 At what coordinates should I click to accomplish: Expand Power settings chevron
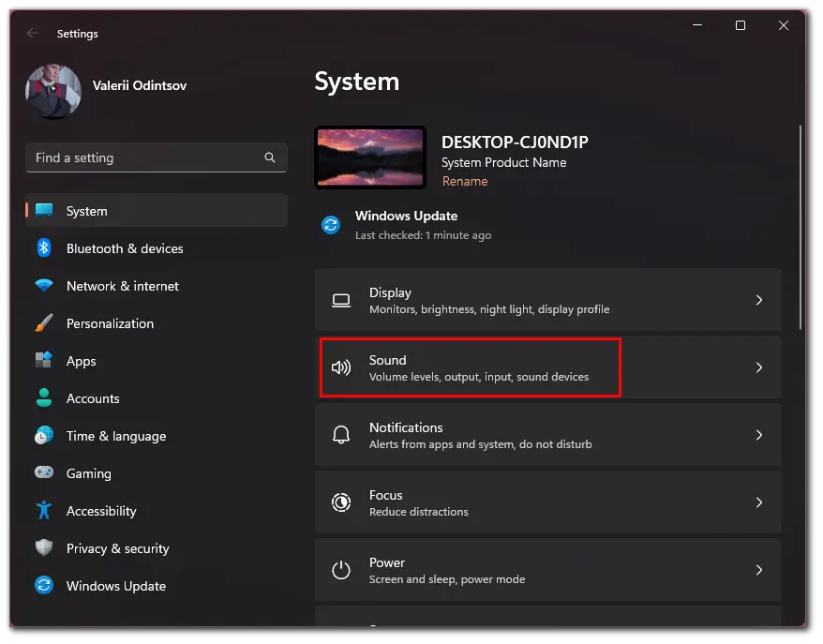759,570
